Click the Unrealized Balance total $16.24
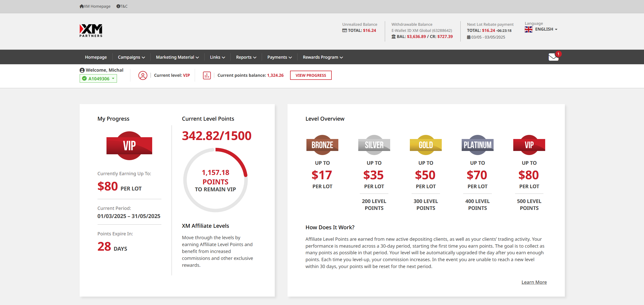This screenshot has width=644, height=305. (369, 30)
